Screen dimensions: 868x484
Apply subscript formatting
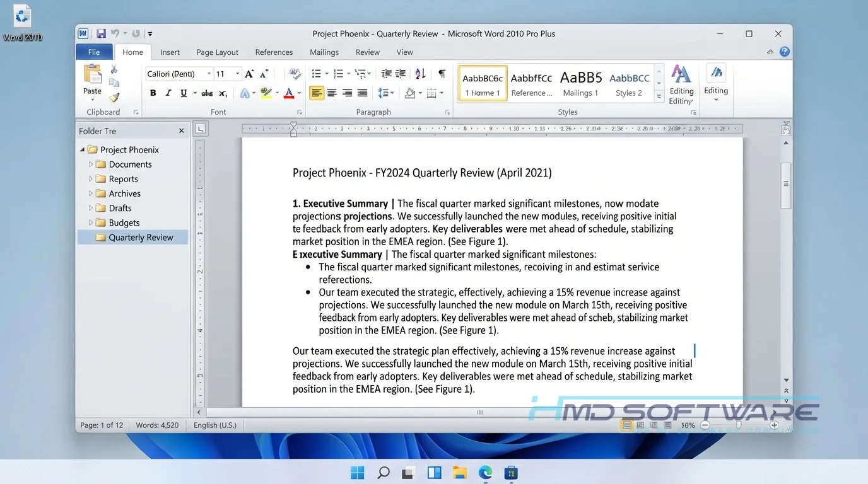click(x=223, y=93)
